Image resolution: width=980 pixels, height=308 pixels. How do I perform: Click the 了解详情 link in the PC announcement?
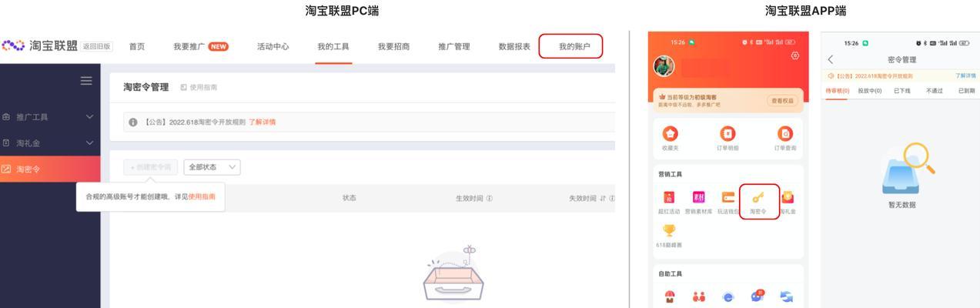262,122
